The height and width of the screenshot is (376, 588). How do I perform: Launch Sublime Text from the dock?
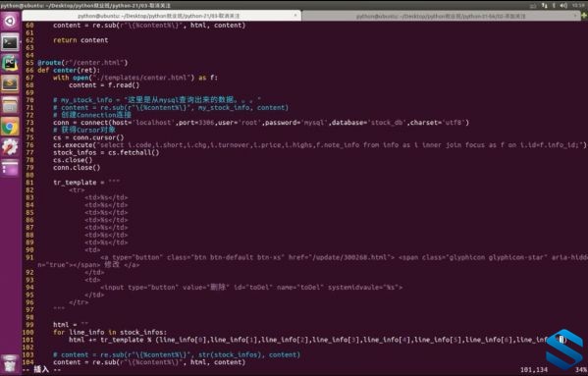pos(10,83)
